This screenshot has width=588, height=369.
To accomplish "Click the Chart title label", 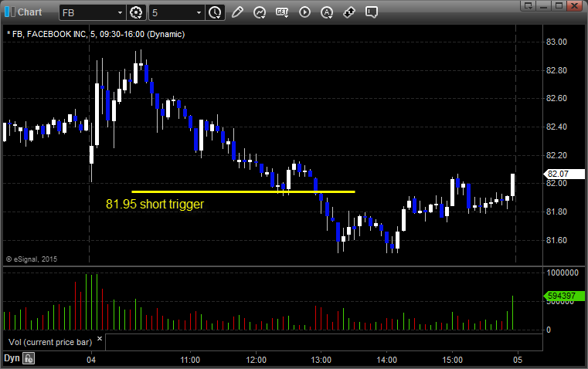I will (x=30, y=12).
